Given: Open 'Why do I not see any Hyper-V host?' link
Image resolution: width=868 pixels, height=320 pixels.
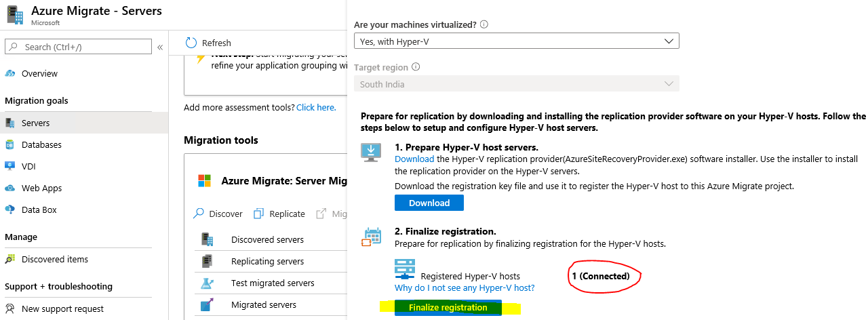Looking at the screenshot, I should point(465,287).
